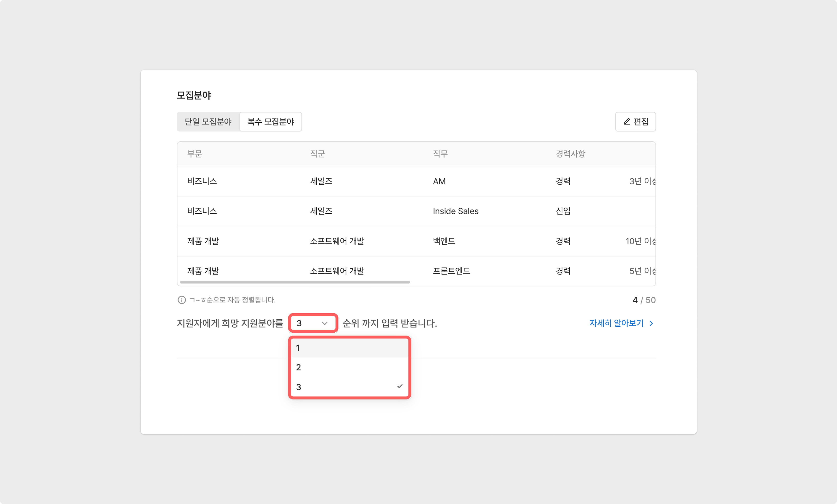
Task: Click the AM job row
Action: [439, 181]
